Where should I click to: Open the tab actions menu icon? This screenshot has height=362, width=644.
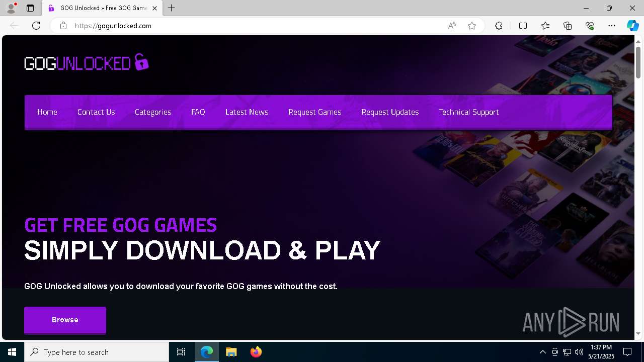[x=30, y=8]
